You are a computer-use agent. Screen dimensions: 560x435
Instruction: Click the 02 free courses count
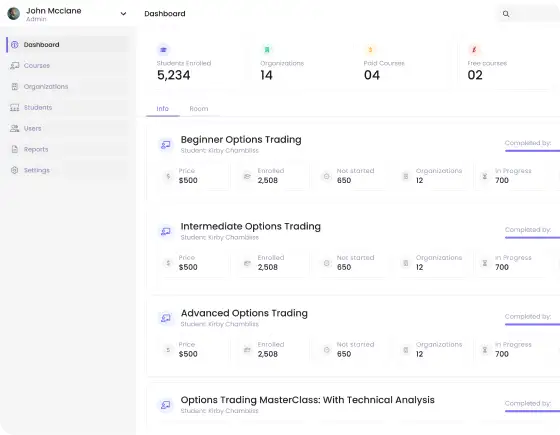pyautogui.click(x=475, y=75)
